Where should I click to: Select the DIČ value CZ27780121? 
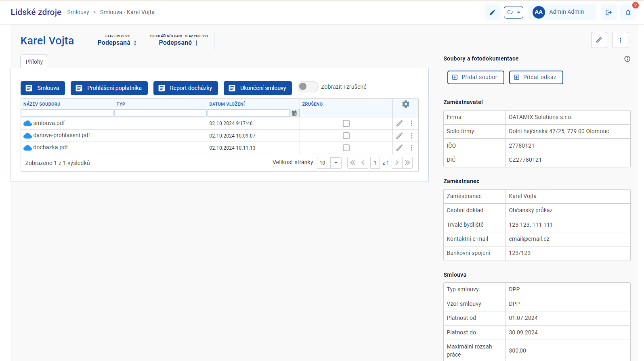click(x=525, y=160)
